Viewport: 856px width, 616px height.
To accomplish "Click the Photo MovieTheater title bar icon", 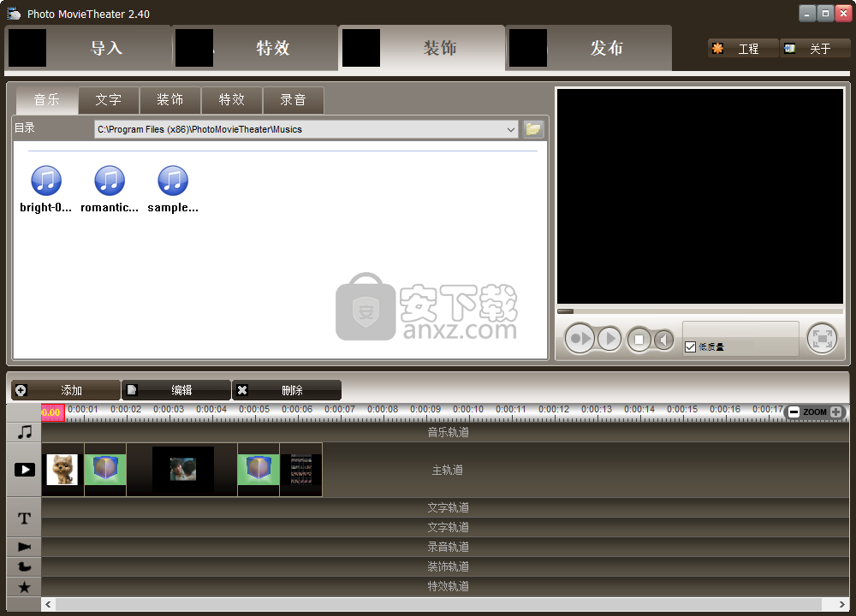I will tap(14, 14).
